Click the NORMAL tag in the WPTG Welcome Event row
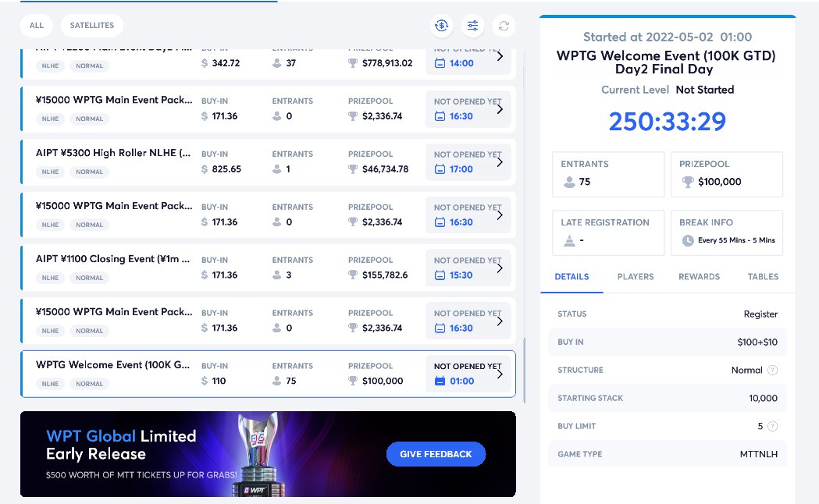Viewport: 819px width, 504px height. click(89, 384)
